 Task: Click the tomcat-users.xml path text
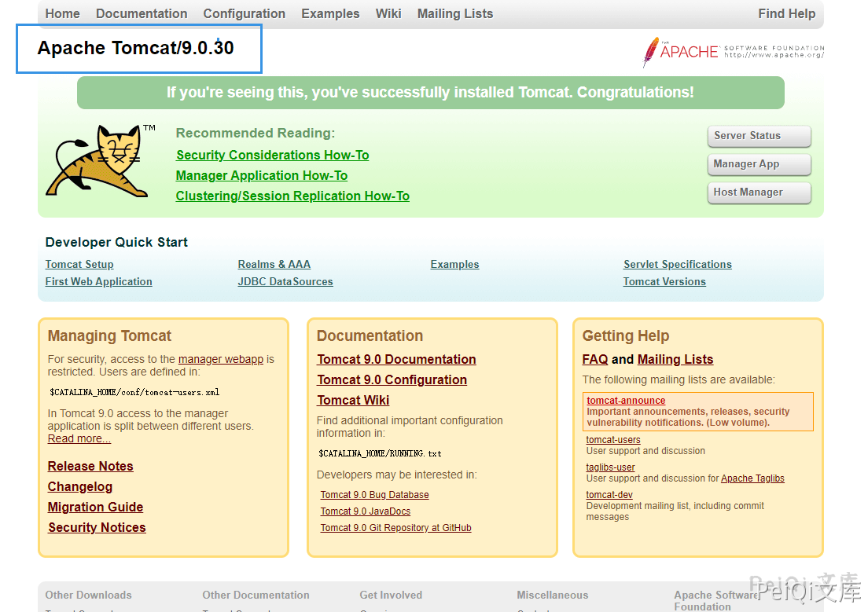134,392
